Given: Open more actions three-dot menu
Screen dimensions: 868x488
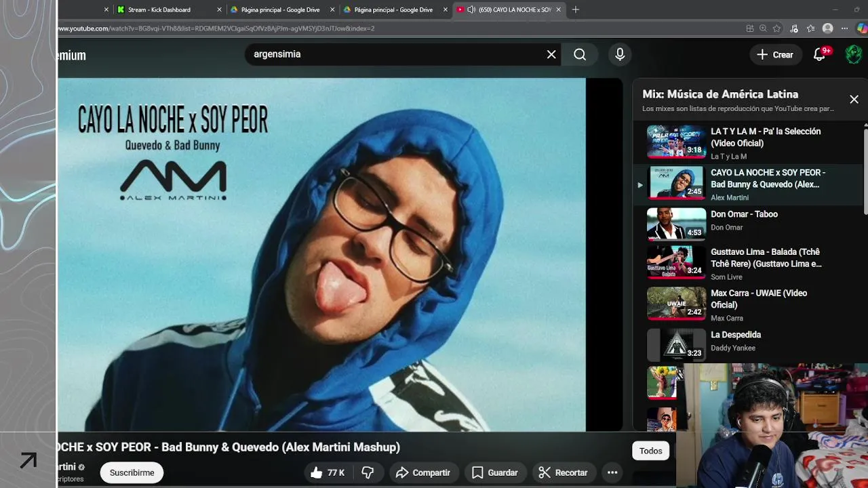Looking at the screenshot, I should (x=612, y=472).
